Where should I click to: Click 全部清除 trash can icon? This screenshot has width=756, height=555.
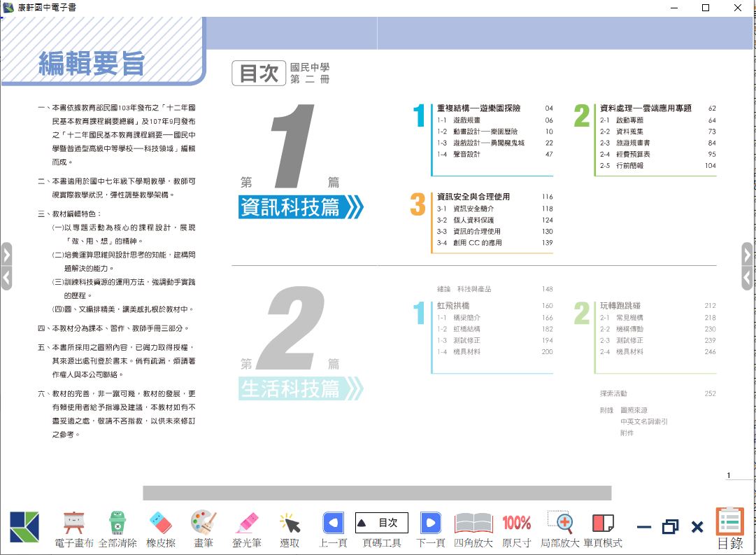point(117,524)
